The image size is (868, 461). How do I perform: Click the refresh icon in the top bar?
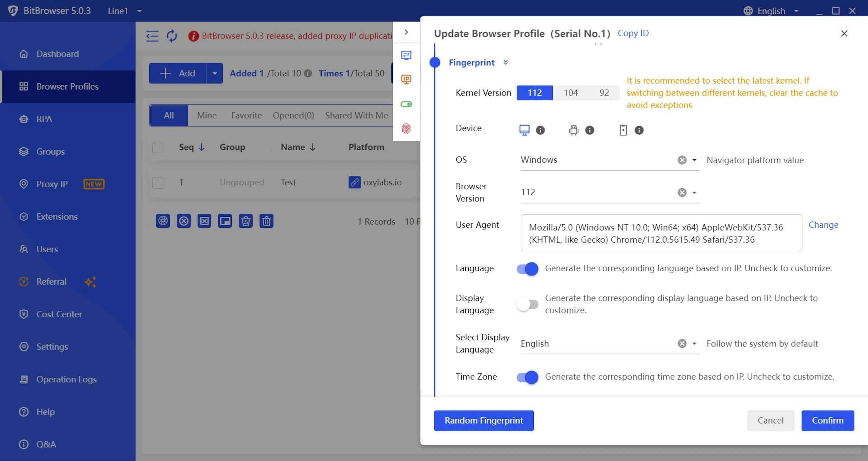pos(172,36)
